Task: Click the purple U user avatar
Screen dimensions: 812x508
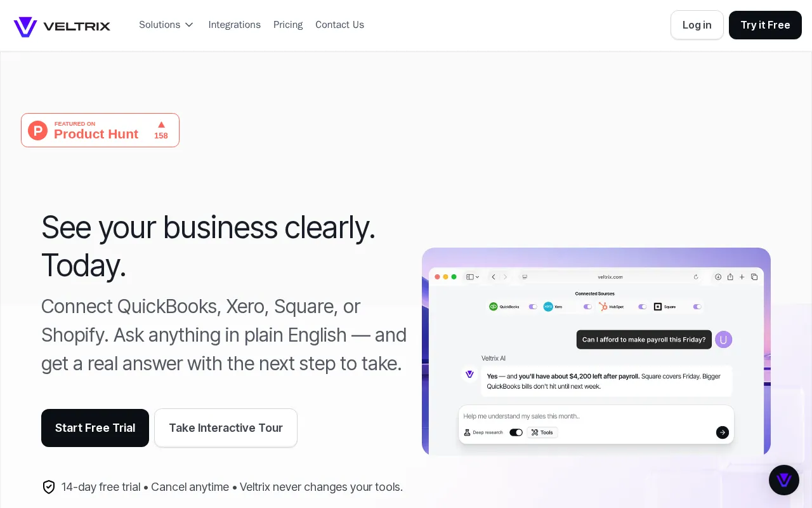Action: coord(723,340)
